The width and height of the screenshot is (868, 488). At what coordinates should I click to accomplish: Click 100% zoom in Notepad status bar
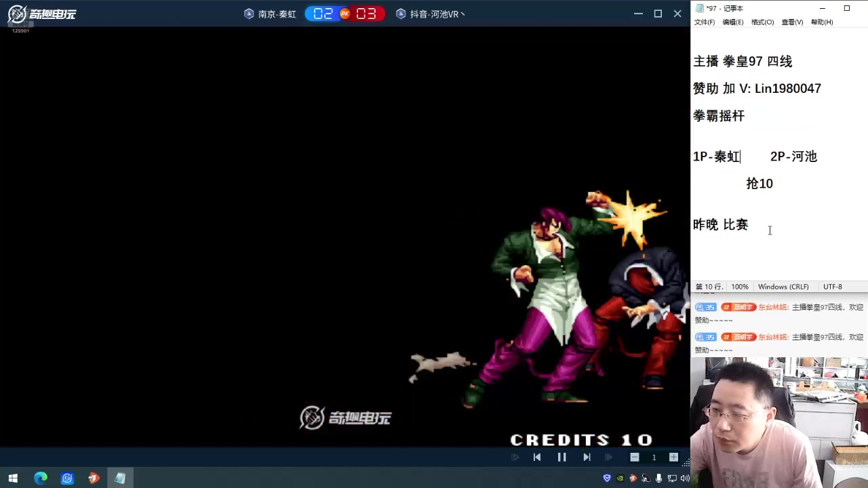coord(740,287)
